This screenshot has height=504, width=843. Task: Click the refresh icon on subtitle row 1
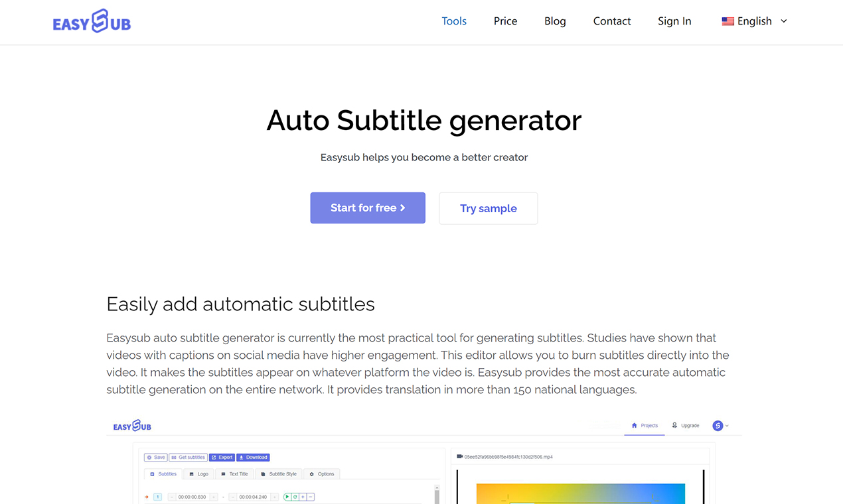tap(295, 497)
